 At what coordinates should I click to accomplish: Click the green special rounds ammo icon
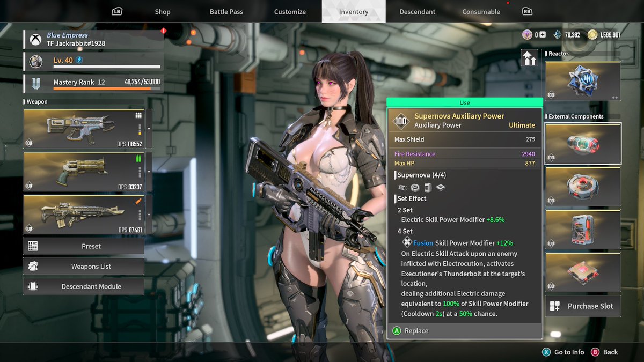pos(138,159)
